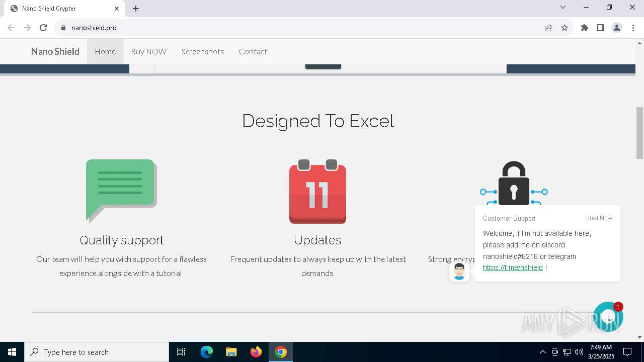Image resolution: width=644 pixels, height=362 pixels.
Task: Click the Updates heading
Action: [317, 240]
